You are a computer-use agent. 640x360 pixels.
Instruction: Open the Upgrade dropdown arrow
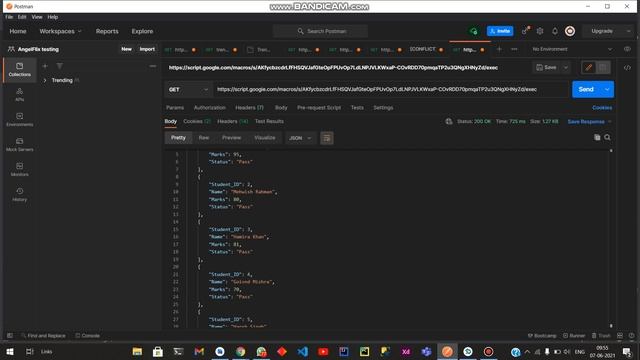coord(629,31)
